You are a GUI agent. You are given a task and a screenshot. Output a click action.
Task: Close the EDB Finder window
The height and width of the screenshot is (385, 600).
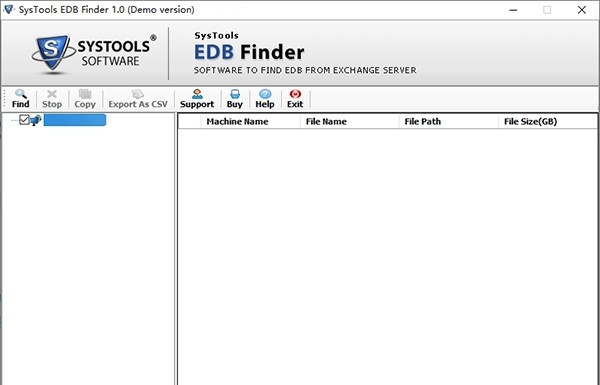click(x=582, y=10)
